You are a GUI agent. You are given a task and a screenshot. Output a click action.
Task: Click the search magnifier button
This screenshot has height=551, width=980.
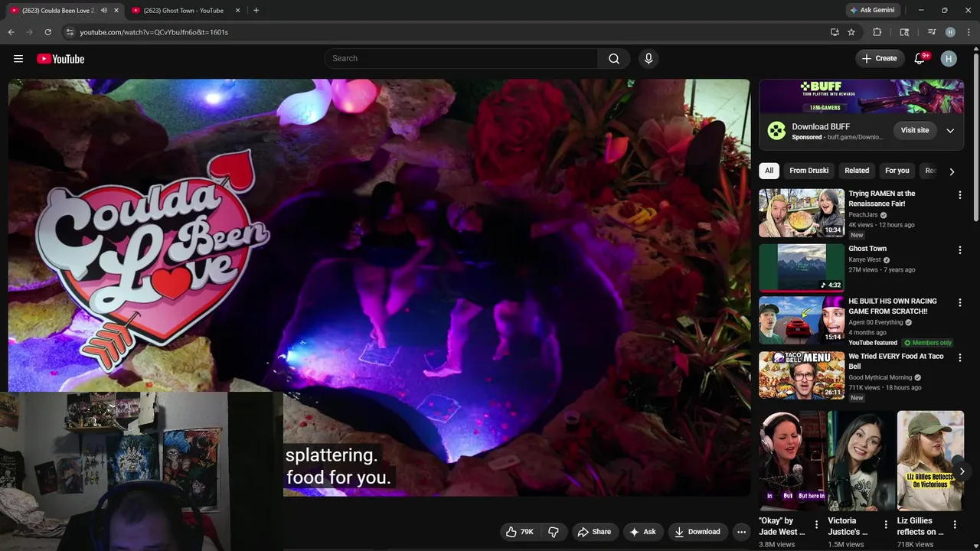pos(614,59)
